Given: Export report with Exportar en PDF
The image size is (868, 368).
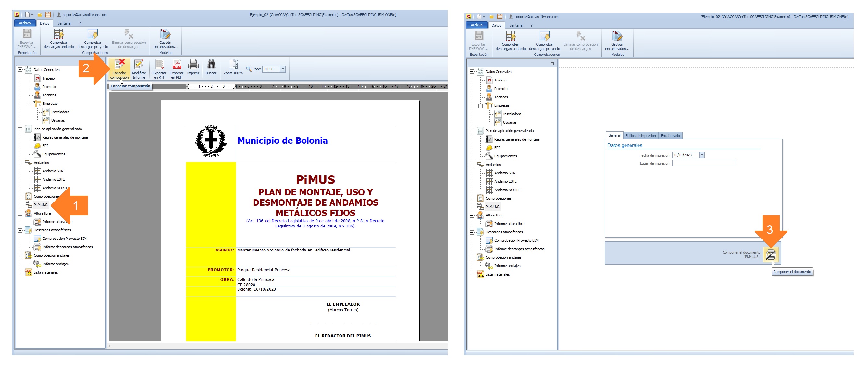Looking at the screenshot, I should [x=177, y=69].
